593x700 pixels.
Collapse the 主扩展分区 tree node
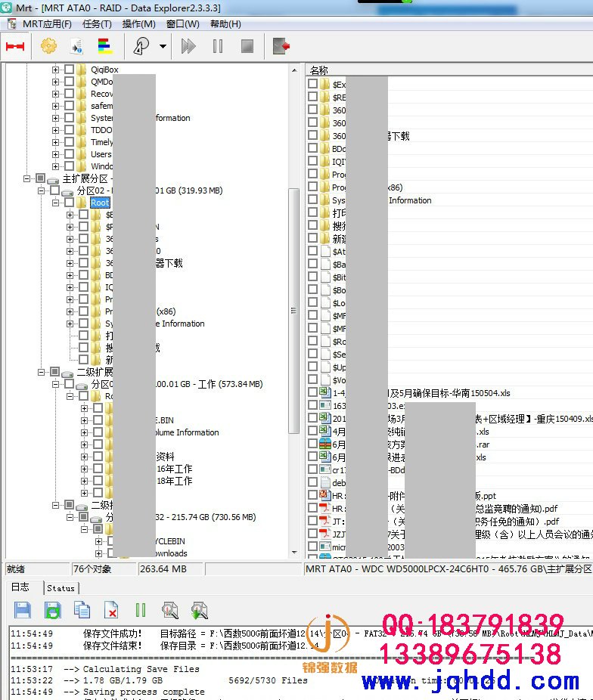[x=26, y=178]
